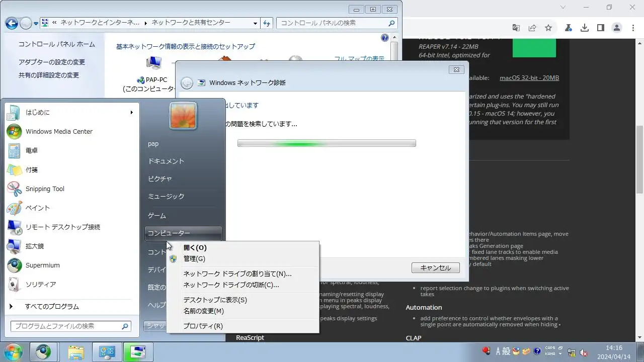Toggle the IME conversion mode '般' indicator
The width and height of the screenshot is (644, 362).
click(x=507, y=351)
